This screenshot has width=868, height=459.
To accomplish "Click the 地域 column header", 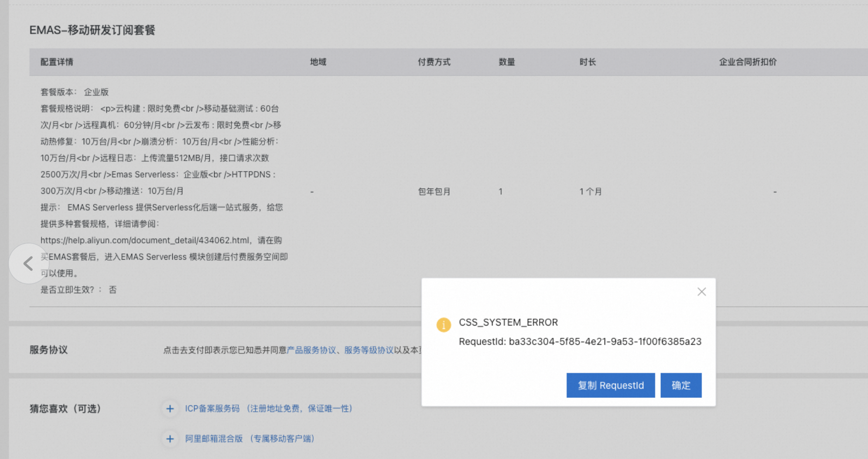I will point(318,62).
